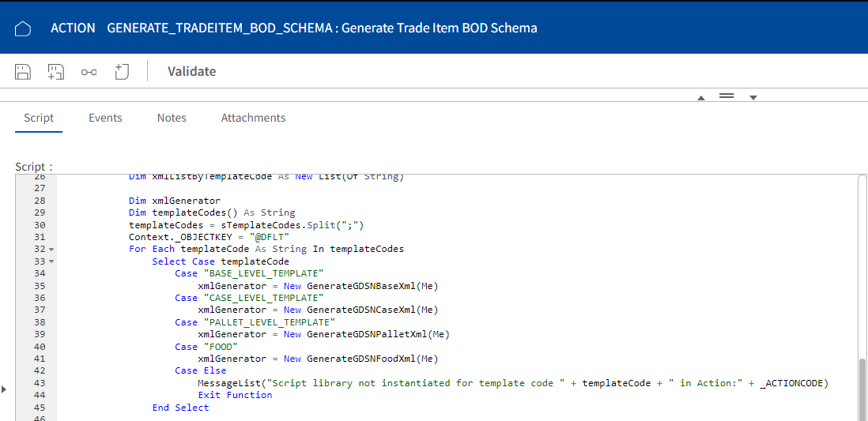
Task: Open the Notes tab
Action: tap(172, 118)
